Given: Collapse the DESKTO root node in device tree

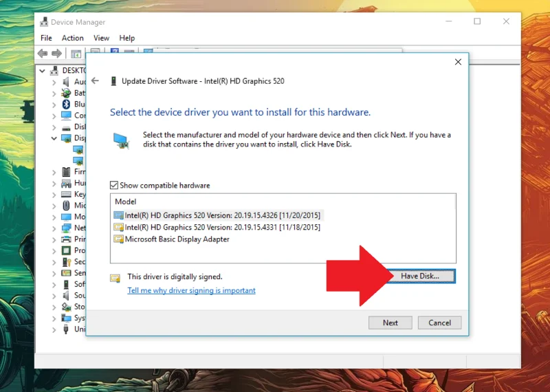Looking at the screenshot, I should (42, 71).
